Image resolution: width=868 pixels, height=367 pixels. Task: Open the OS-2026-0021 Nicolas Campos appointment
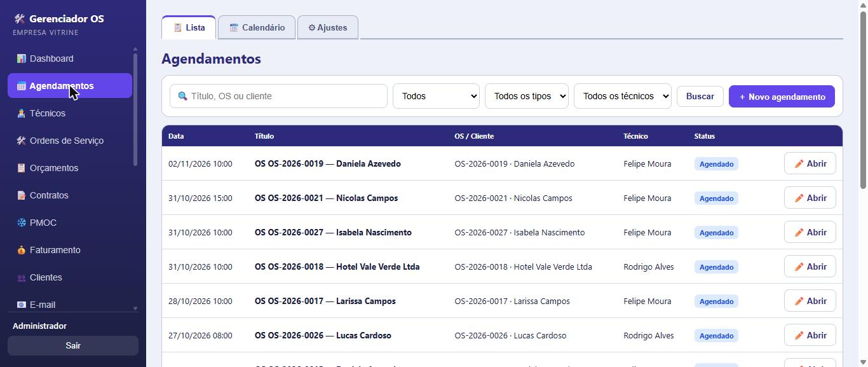coord(810,198)
